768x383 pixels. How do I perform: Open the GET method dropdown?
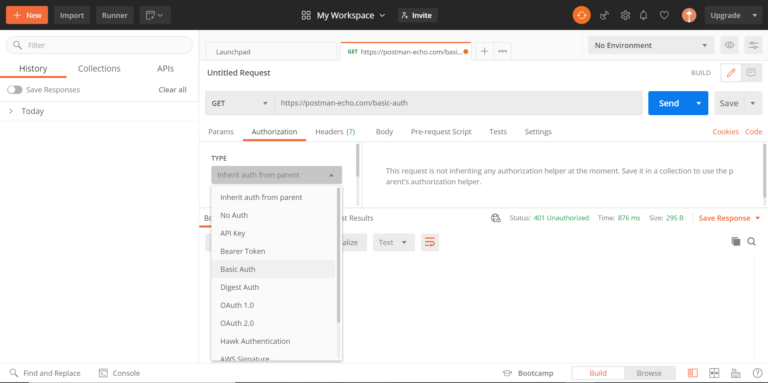coord(240,103)
